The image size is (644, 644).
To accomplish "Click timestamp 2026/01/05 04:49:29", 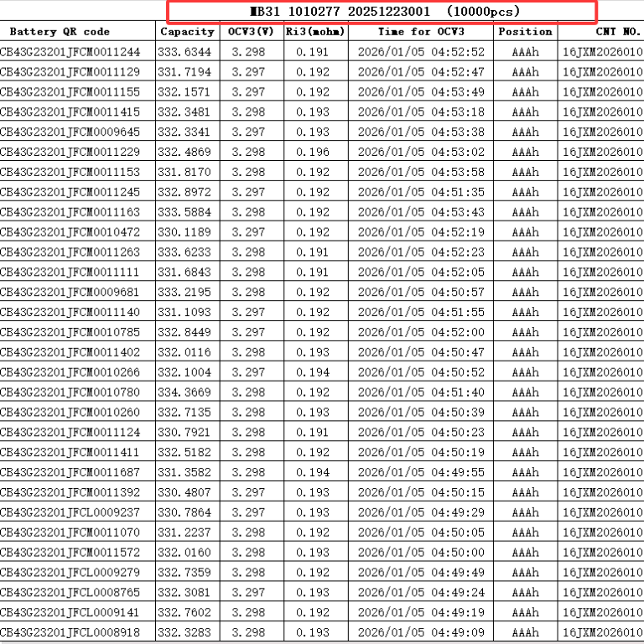I will point(421,512).
